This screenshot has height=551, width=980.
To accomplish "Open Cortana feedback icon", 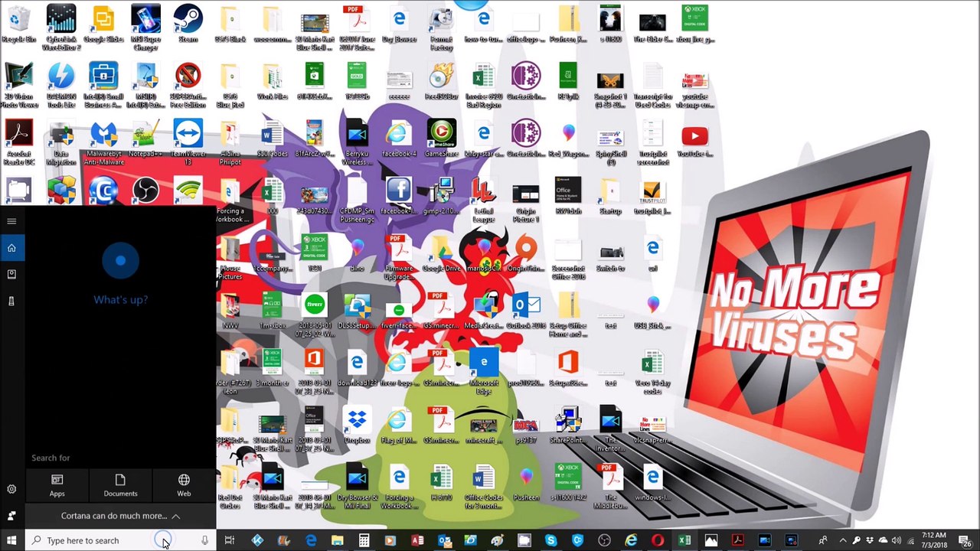I will point(11,515).
